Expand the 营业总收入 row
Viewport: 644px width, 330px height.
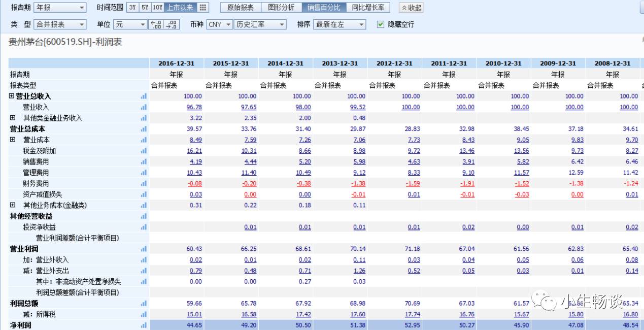tap(12, 96)
